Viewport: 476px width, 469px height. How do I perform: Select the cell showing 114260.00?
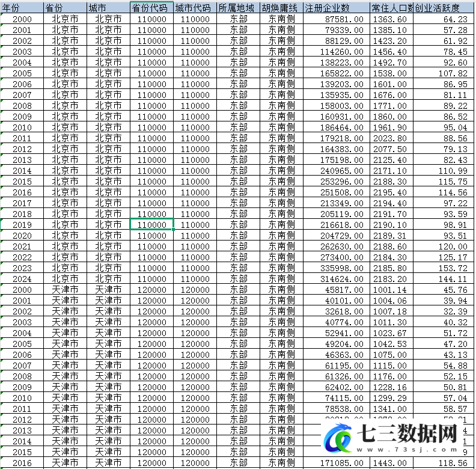[337, 52]
